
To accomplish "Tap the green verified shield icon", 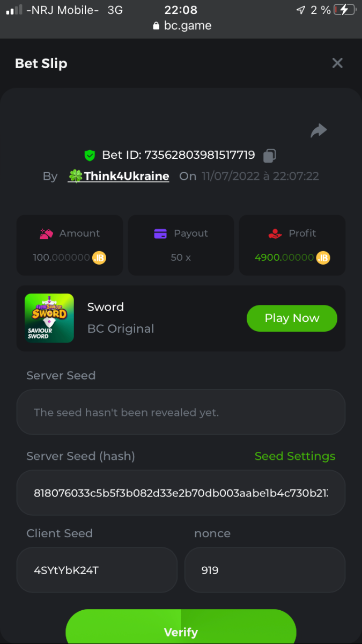I will (90, 156).
